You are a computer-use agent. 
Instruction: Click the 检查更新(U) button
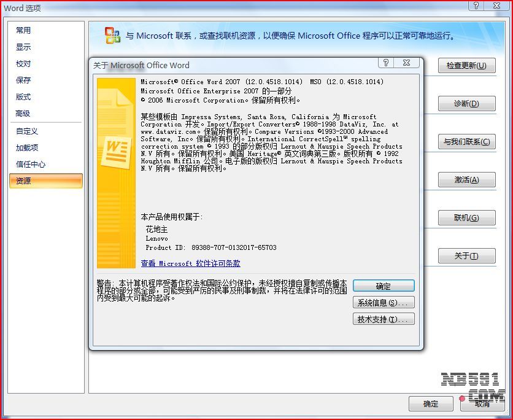pos(466,66)
